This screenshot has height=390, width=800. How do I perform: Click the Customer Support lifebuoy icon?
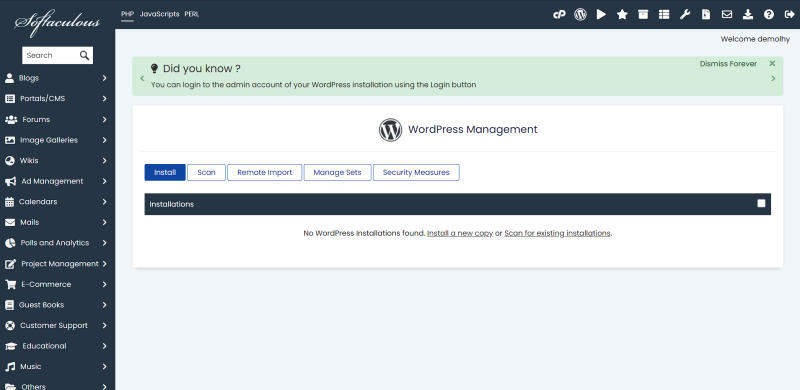pyautogui.click(x=10, y=325)
